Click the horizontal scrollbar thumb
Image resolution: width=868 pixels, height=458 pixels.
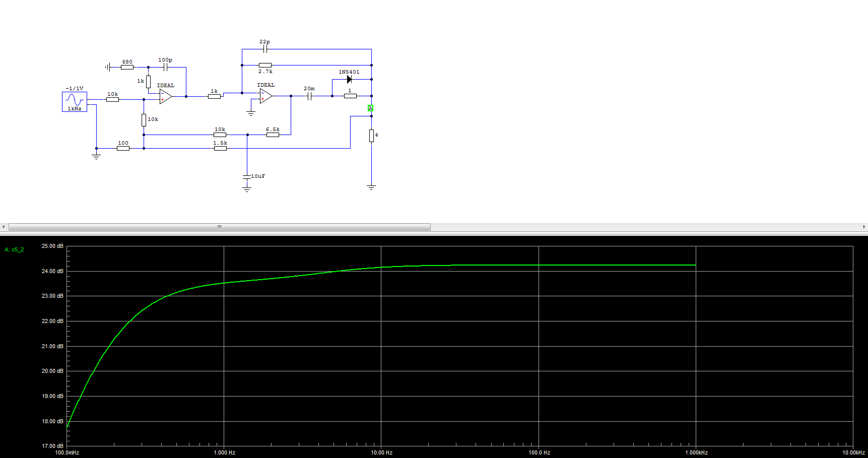click(220, 227)
